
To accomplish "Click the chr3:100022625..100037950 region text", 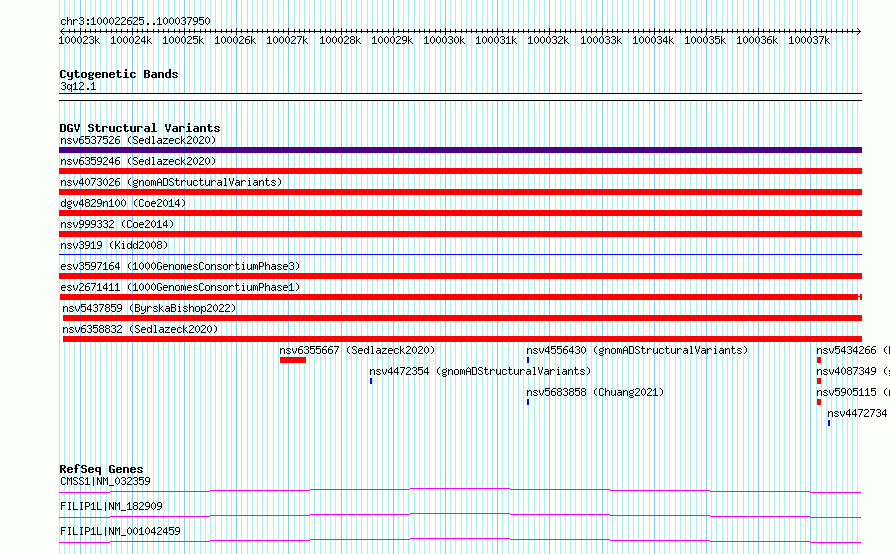I will [135, 21].
